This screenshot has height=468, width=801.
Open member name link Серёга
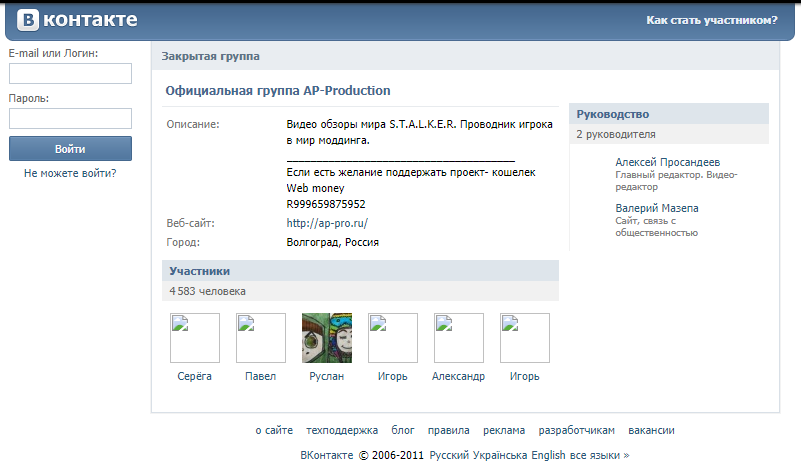194,376
